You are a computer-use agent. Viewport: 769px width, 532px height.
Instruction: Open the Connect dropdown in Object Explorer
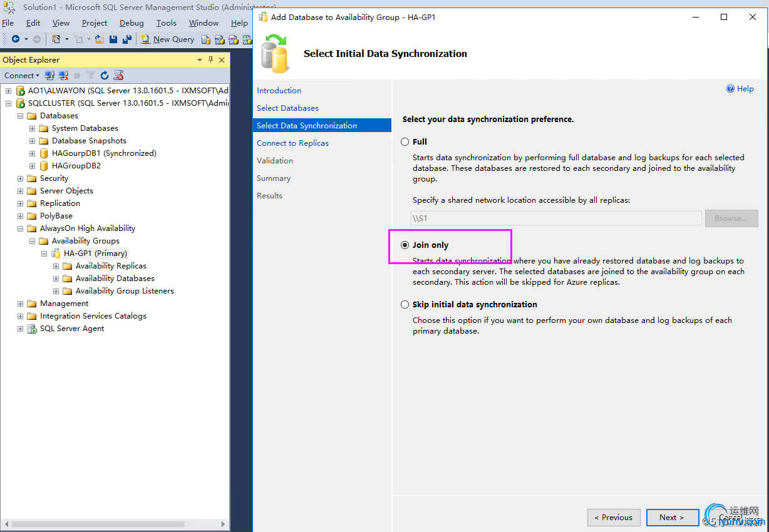tap(22, 75)
